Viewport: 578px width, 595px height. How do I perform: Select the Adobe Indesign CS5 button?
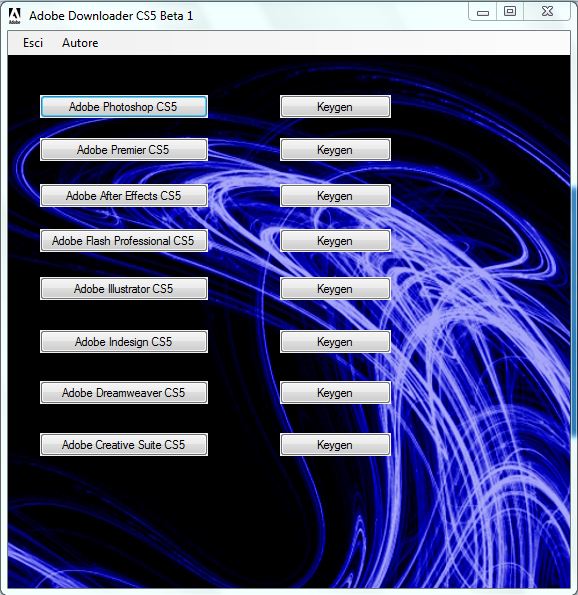pyautogui.click(x=124, y=342)
